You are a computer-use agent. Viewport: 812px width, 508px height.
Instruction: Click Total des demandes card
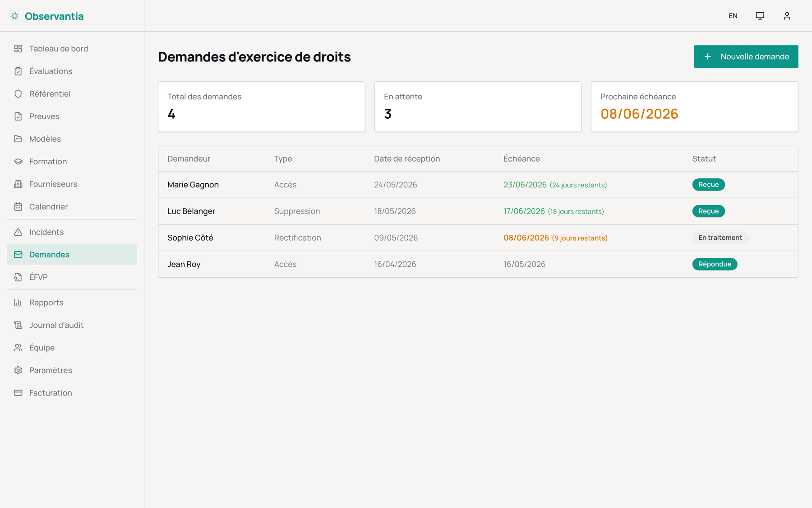262,107
